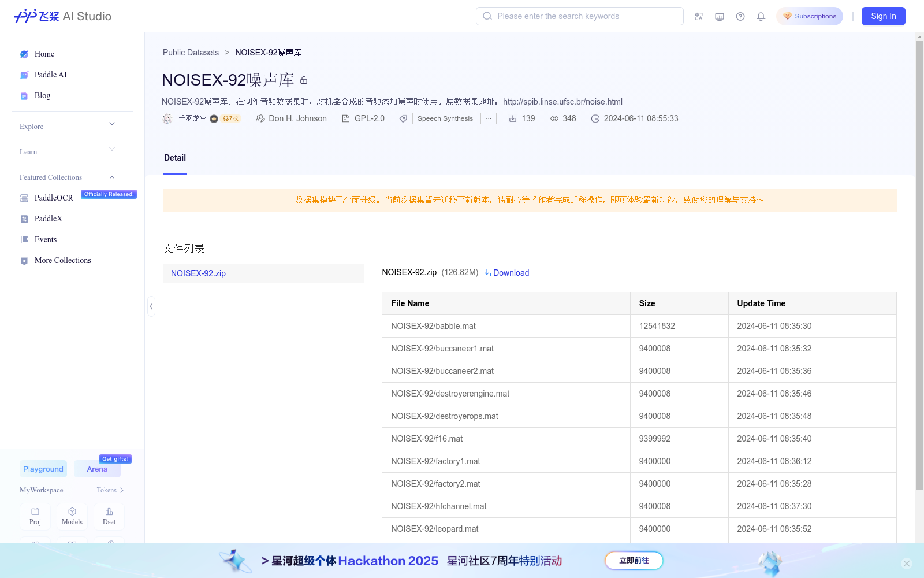Image resolution: width=924 pixels, height=578 pixels.
Task: Focus the search keywords input field
Action: click(x=580, y=16)
